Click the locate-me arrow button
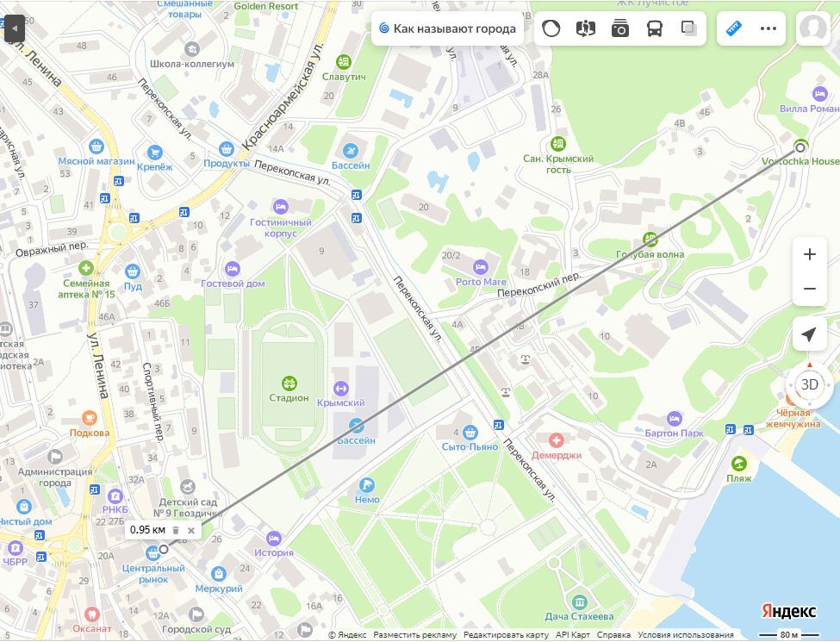This screenshot has height=642, width=840. pos(809,334)
